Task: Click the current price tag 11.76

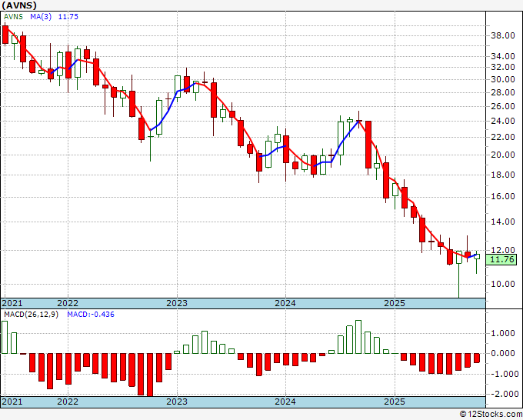Action: click(x=503, y=259)
